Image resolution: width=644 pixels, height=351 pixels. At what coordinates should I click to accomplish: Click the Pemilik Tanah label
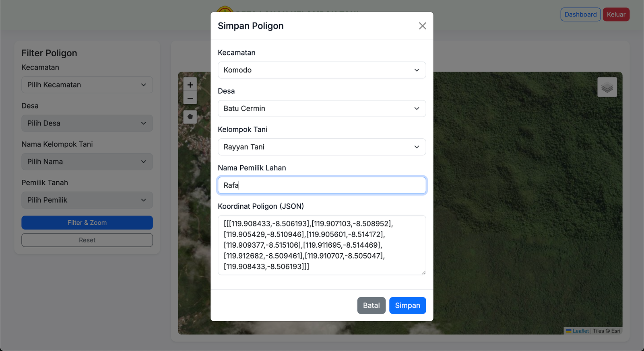coord(45,183)
